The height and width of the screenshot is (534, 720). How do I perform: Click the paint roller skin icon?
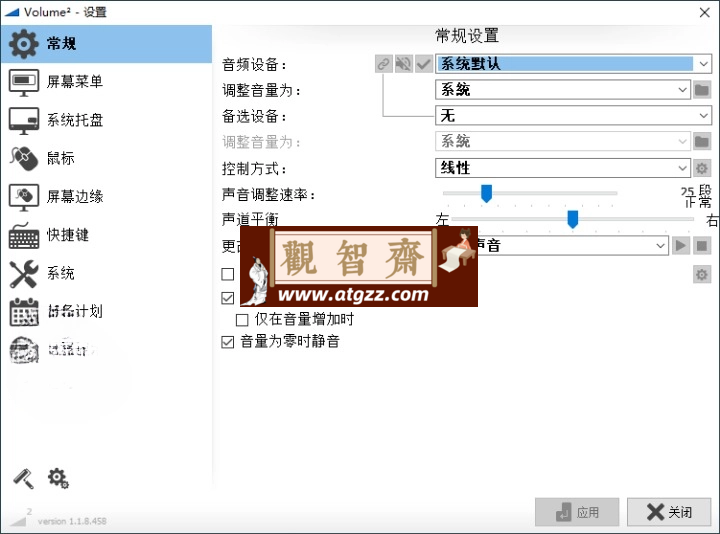coord(23,478)
